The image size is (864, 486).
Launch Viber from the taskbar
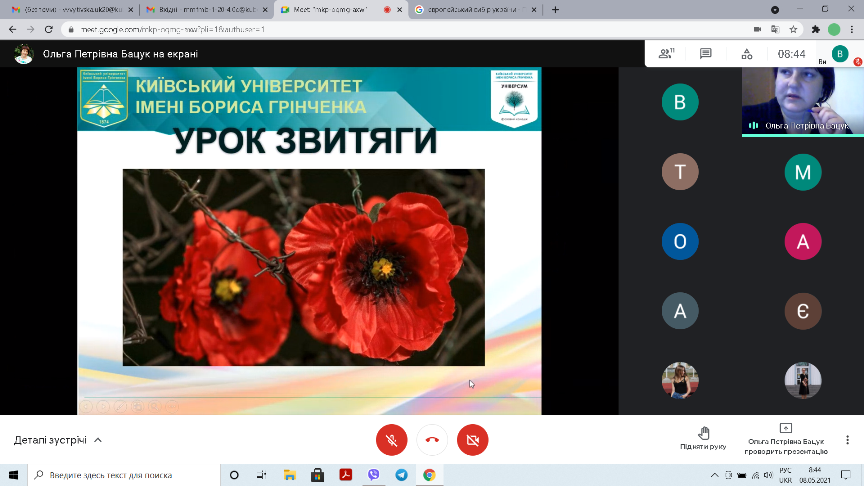[x=373, y=475]
